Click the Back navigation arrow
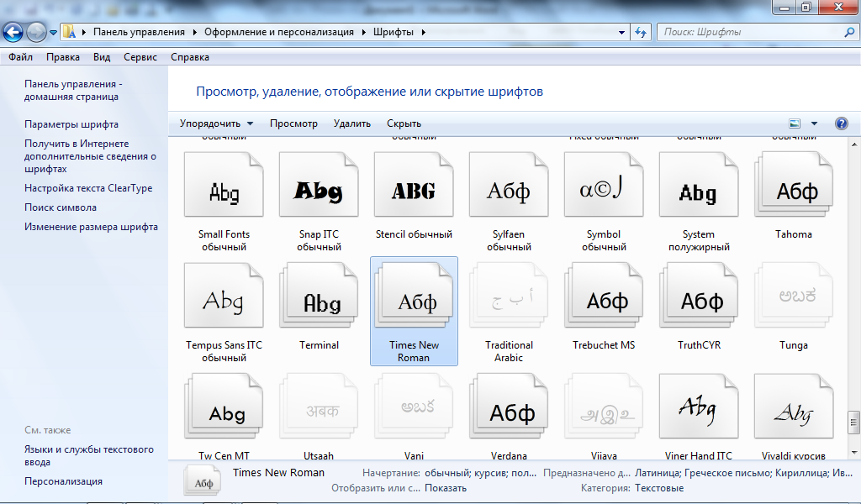Screen dimensions: 861x504 (x=13, y=33)
